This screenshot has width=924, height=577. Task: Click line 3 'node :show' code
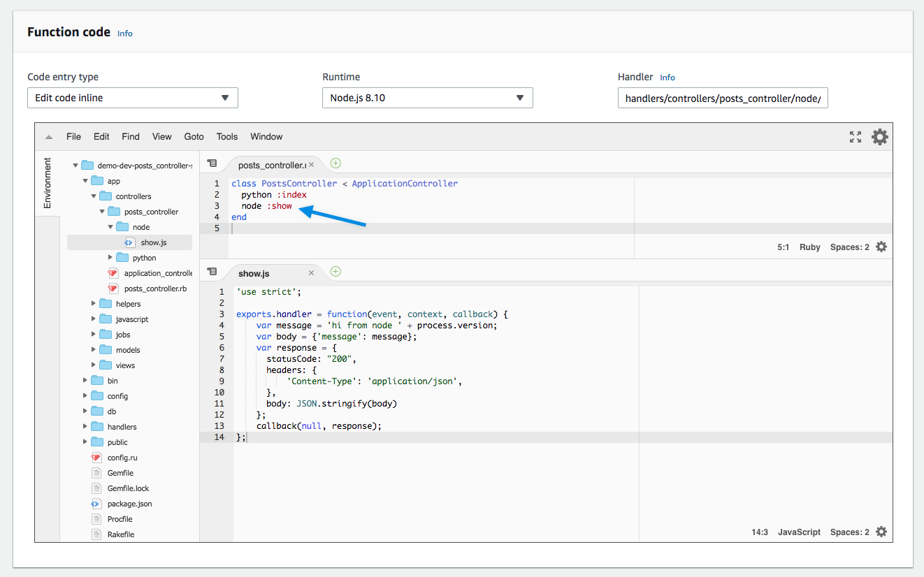click(266, 206)
